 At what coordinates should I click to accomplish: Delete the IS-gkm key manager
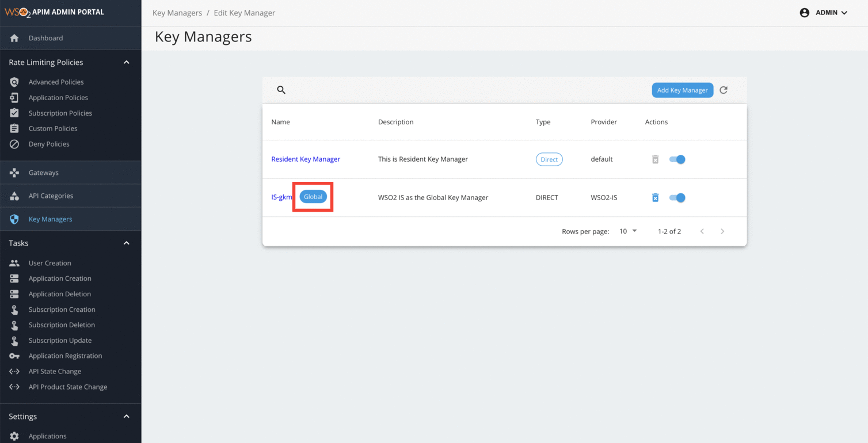655,197
